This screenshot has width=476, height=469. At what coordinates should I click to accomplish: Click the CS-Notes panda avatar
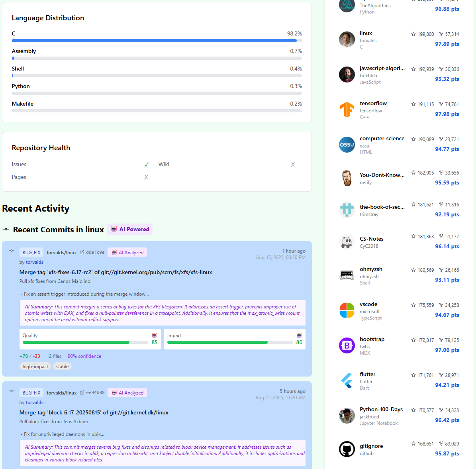(347, 242)
